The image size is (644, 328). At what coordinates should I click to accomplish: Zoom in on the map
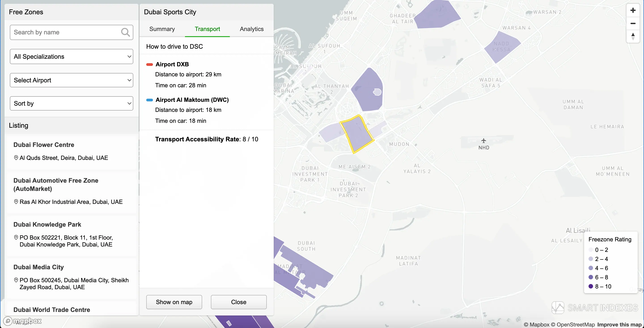click(633, 10)
